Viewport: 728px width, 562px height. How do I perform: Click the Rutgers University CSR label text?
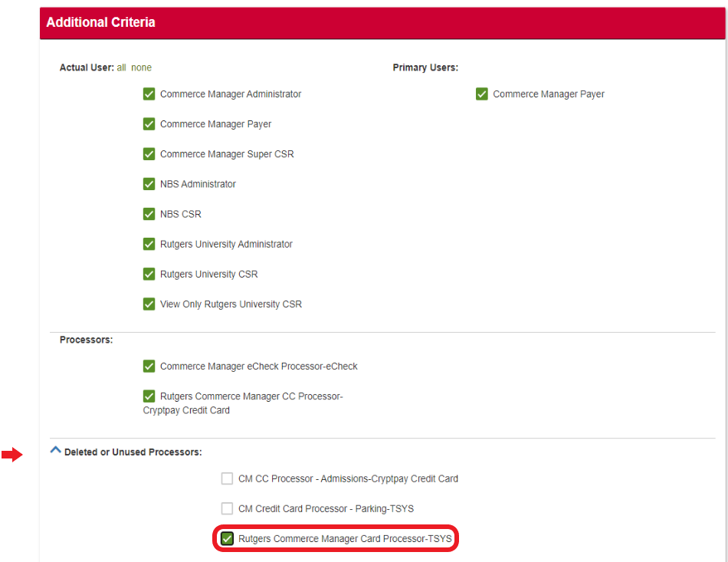(208, 274)
